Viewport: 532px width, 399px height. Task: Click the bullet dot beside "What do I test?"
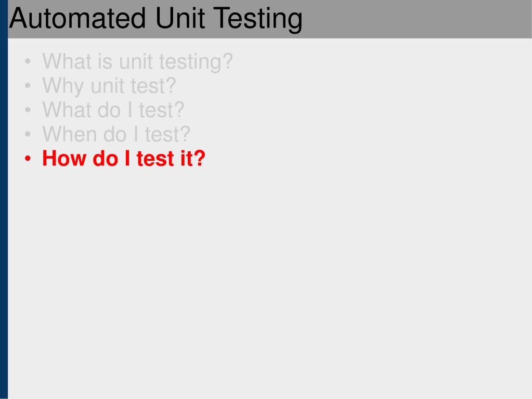[28, 110]
